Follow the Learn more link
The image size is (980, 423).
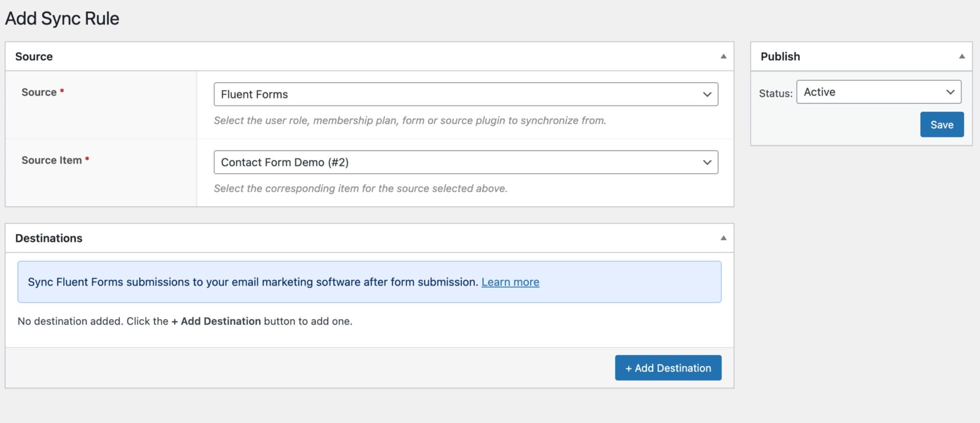(510, 282)
